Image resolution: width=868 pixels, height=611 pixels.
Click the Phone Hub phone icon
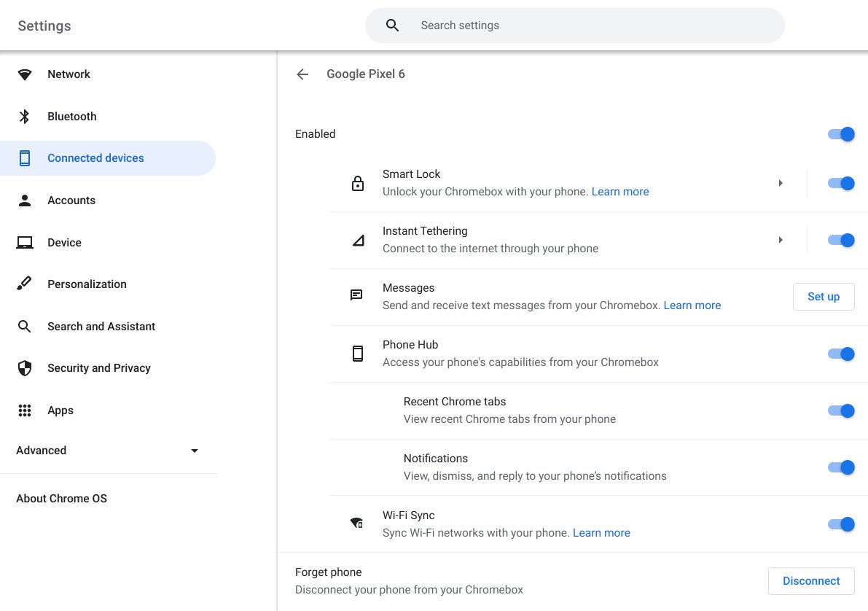358,354
